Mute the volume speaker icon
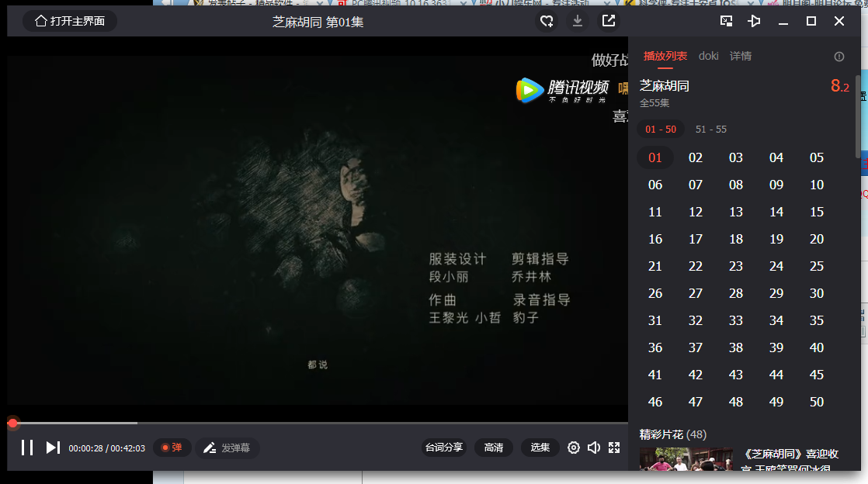The image size is (868, 484). pyautogui.click(x=593, y=448)
